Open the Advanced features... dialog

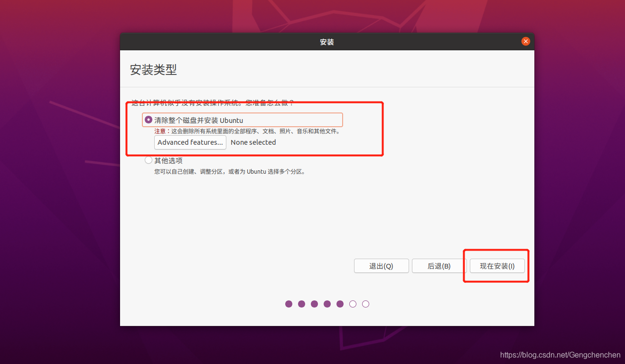click(x=190, y=142)
